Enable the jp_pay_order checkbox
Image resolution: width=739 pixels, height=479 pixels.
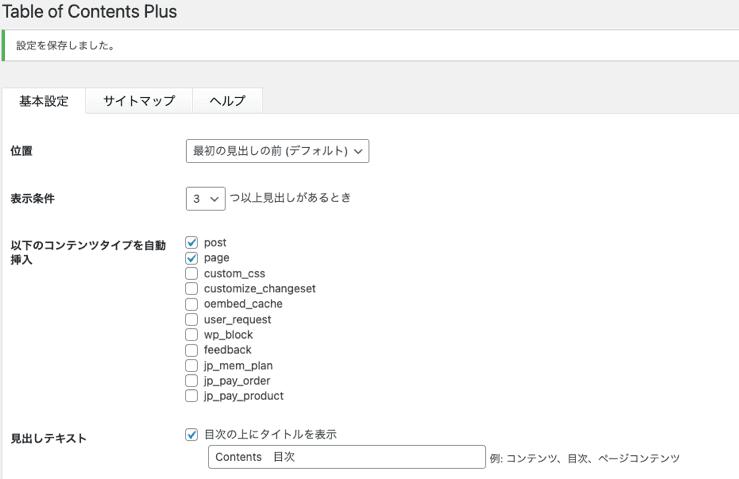[x=191, y=380]
